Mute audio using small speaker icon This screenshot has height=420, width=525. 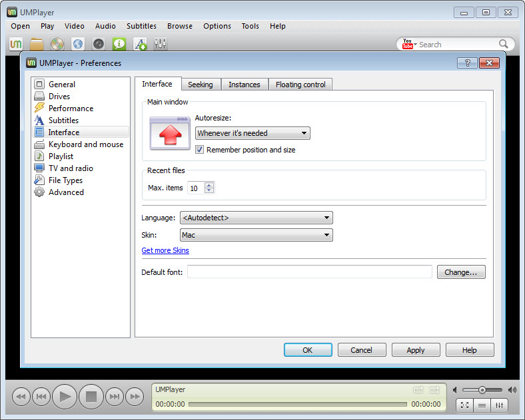click(454, 390)
